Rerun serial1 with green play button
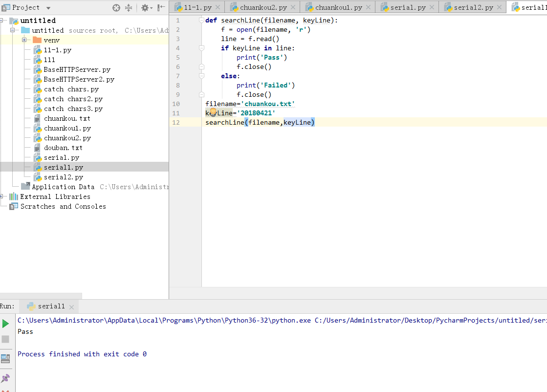This screenshot has width=547, height=392. (5, 324)
